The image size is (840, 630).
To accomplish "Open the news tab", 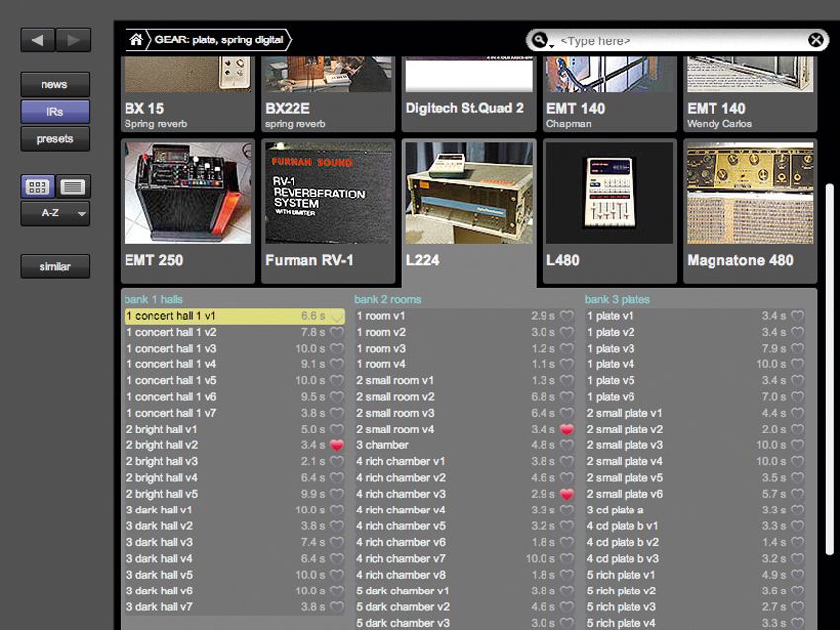I will point(55,85).
